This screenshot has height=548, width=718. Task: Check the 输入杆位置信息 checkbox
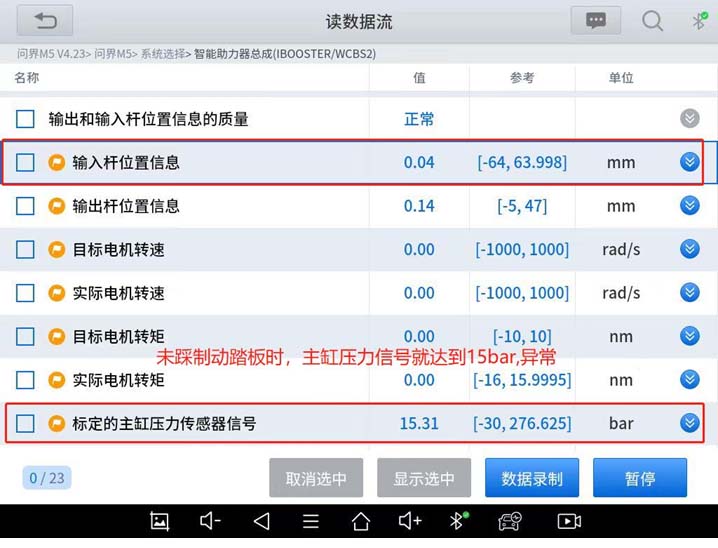click(x=25, y=162)
